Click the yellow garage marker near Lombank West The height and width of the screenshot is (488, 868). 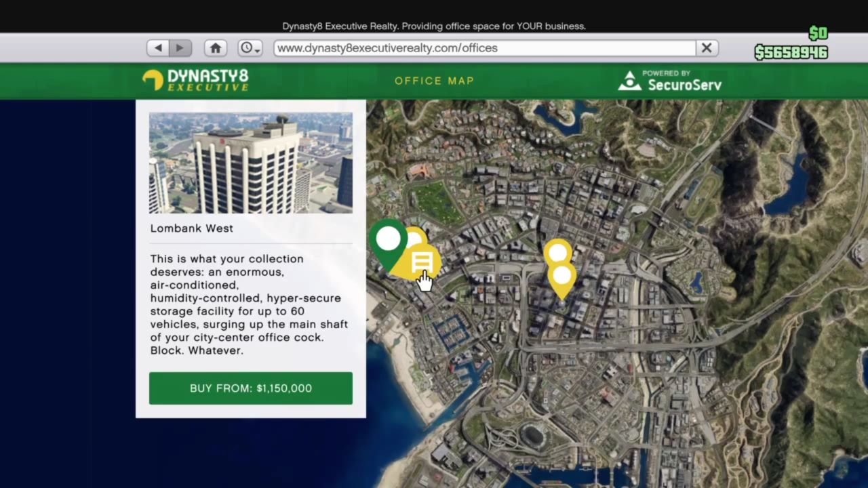click(x=422, y=261)
